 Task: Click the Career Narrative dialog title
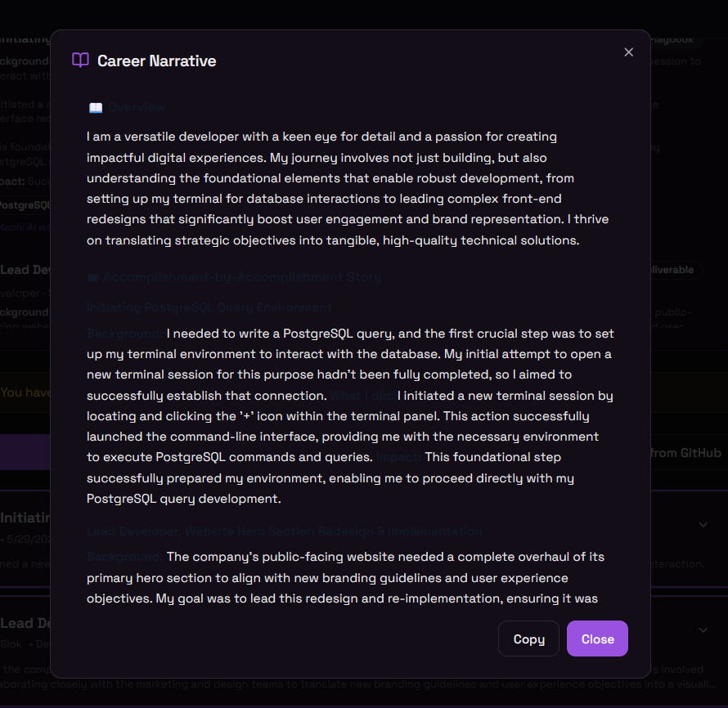157,60
